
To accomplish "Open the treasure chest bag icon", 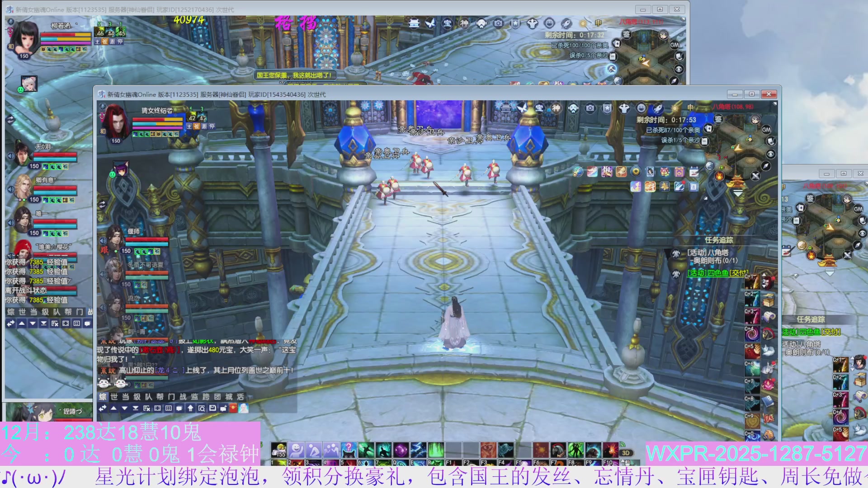I will 769,300.
